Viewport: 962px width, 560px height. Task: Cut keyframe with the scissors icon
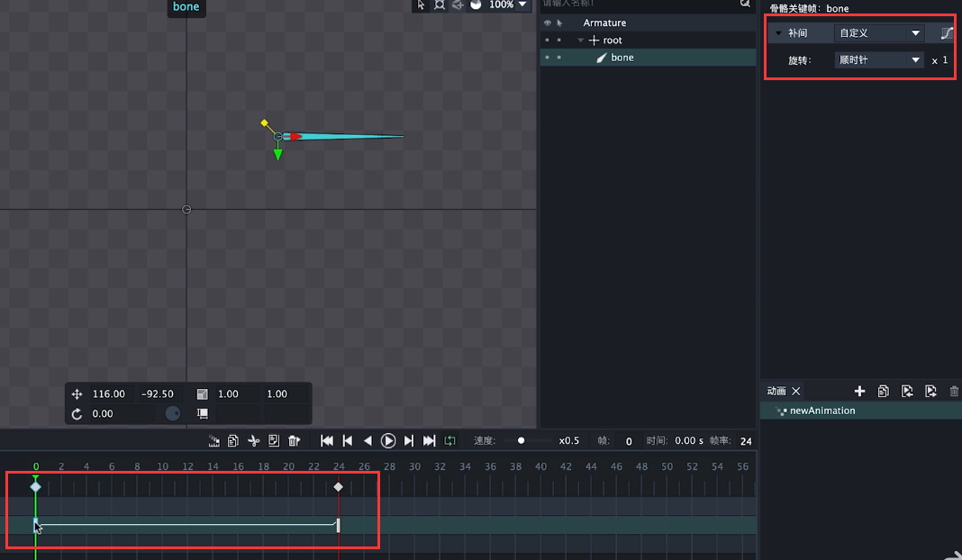coord(253,440)
